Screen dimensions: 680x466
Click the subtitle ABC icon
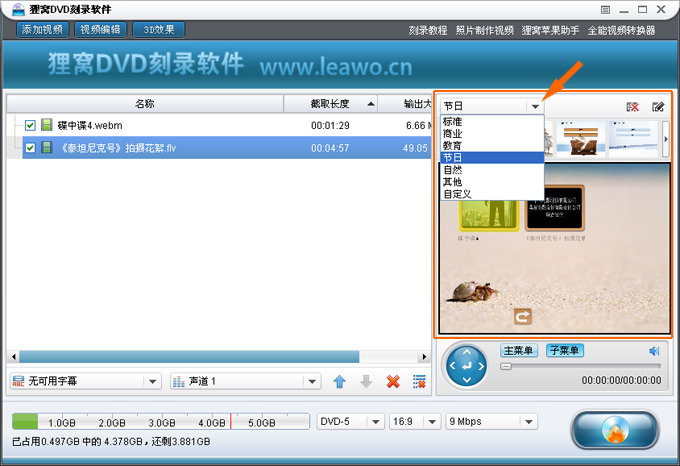[x=18, y=381]
